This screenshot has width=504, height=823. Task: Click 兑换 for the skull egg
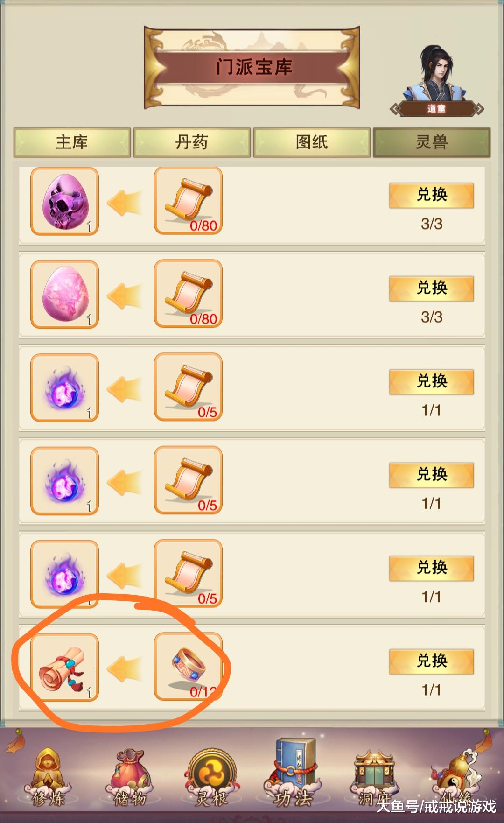click(432, 195)
